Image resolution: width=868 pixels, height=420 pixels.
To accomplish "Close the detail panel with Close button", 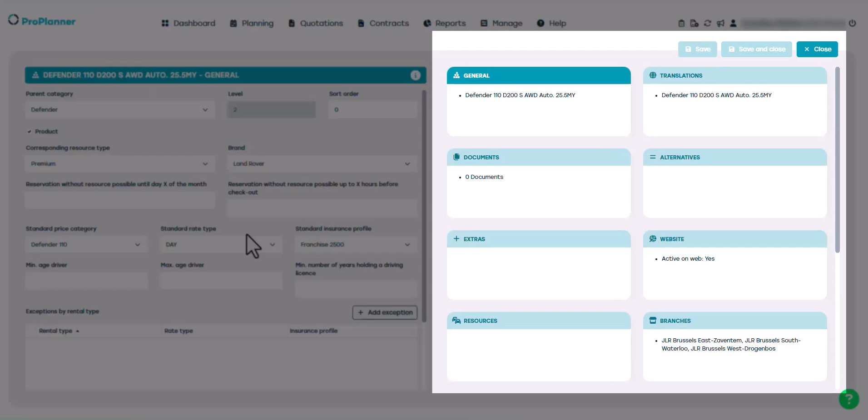I will [x=817, y=49].
